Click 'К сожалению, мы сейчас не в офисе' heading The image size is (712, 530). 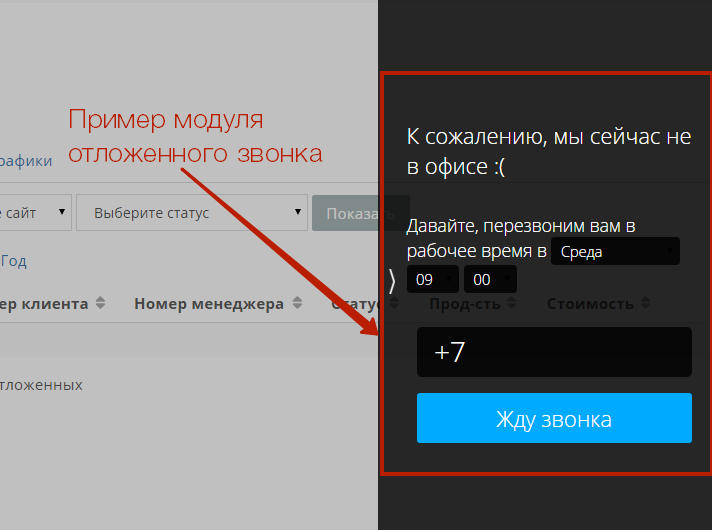549,151
